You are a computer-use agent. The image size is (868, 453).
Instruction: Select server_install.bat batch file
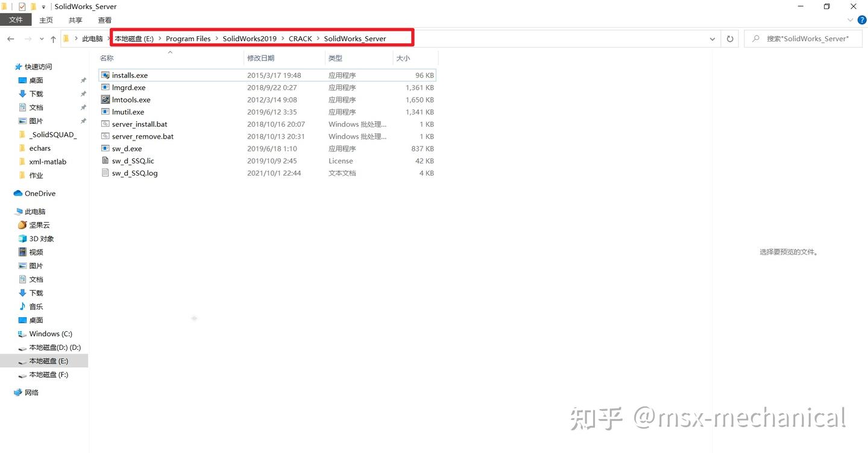click(139, 124)
